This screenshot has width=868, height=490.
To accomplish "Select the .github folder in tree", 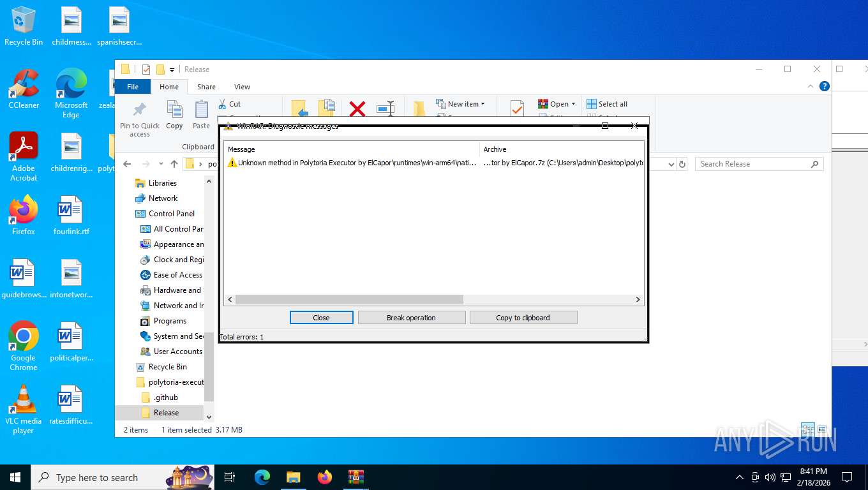I will point(165,397).
